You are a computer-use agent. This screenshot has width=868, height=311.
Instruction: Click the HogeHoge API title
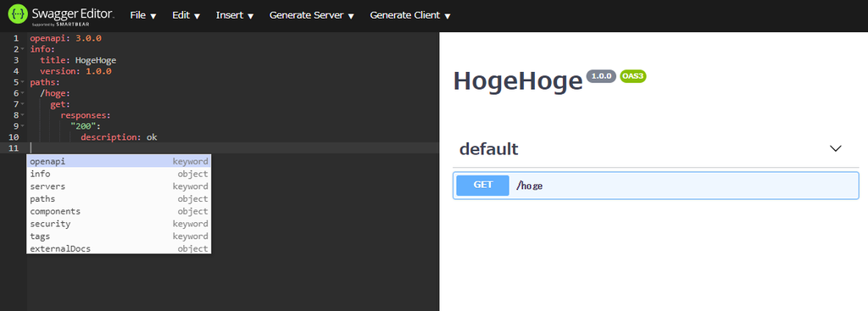pyautogui.click(x=518, y=81)
